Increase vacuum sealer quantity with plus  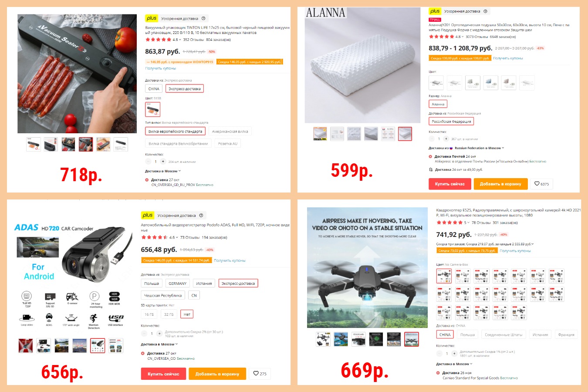[163, 162]
